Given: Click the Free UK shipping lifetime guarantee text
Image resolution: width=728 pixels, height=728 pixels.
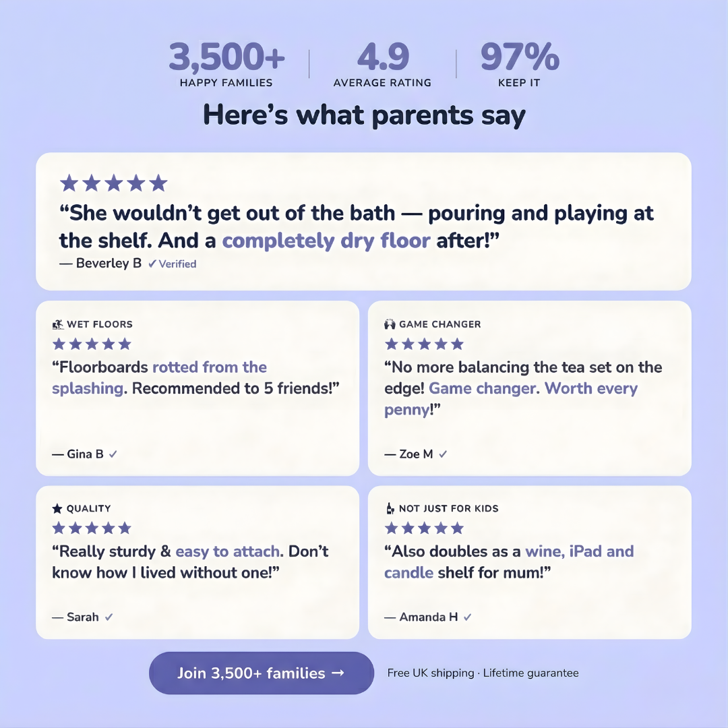Looking at the screenshot, I should (x=483, y=673).
